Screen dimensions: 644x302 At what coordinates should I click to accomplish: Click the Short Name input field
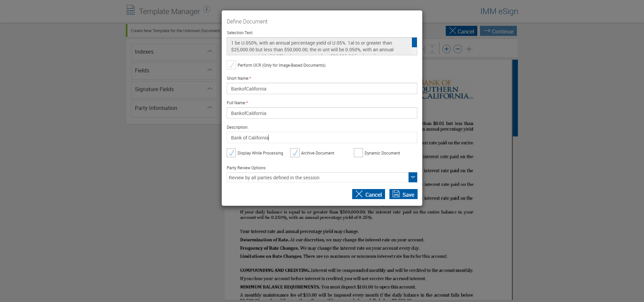tap(322, 89)
